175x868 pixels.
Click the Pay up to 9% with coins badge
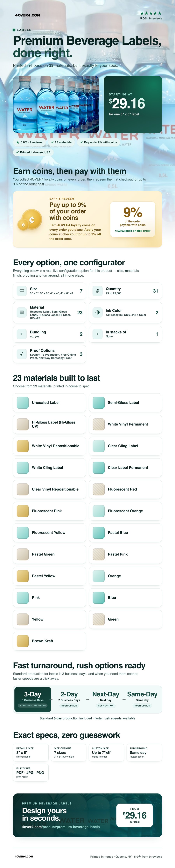(x=98, y=142)
